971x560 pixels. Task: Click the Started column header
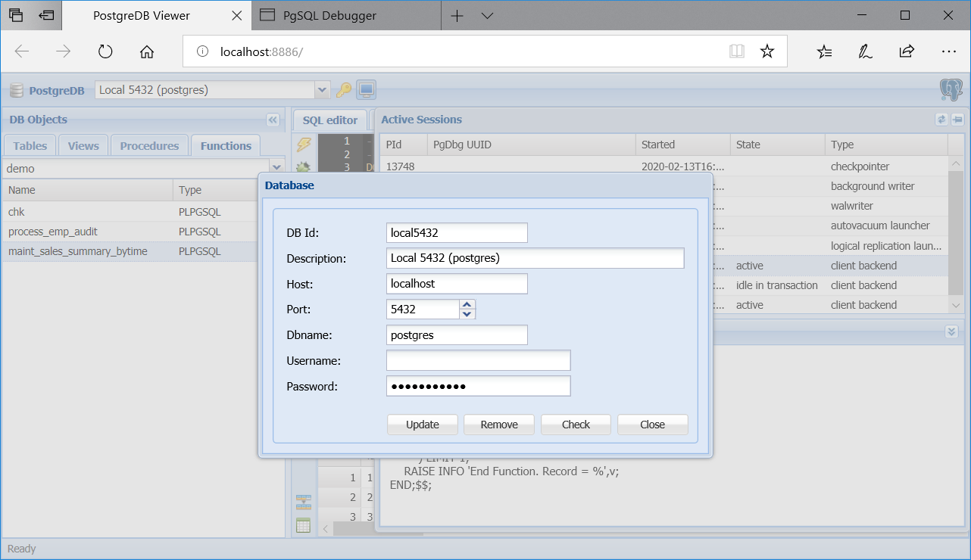pyautogui.click(x=683, y=145)
